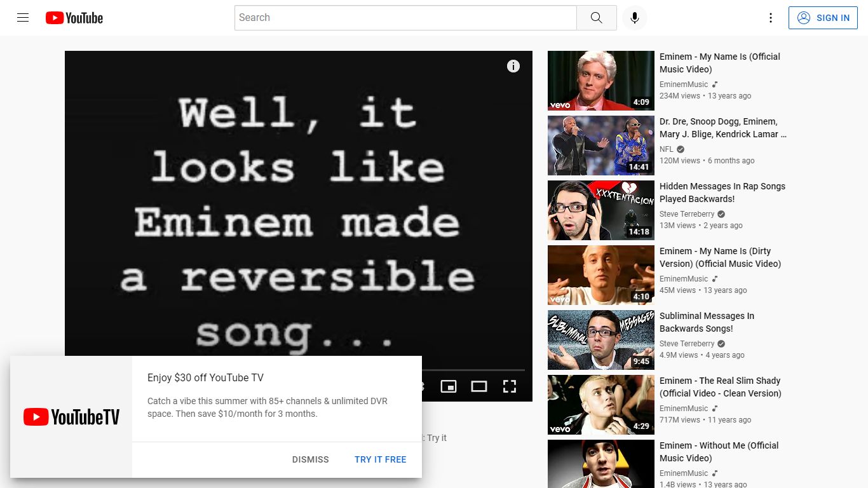Open 'The Real Slim Shady' clean version thumbnail

pos(601,405)
